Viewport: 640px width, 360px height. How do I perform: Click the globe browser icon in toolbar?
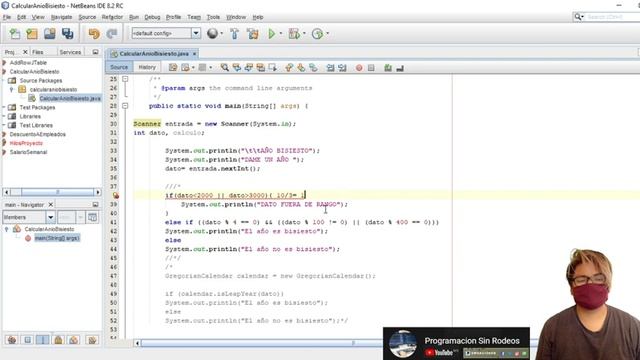tap(212, 33)
